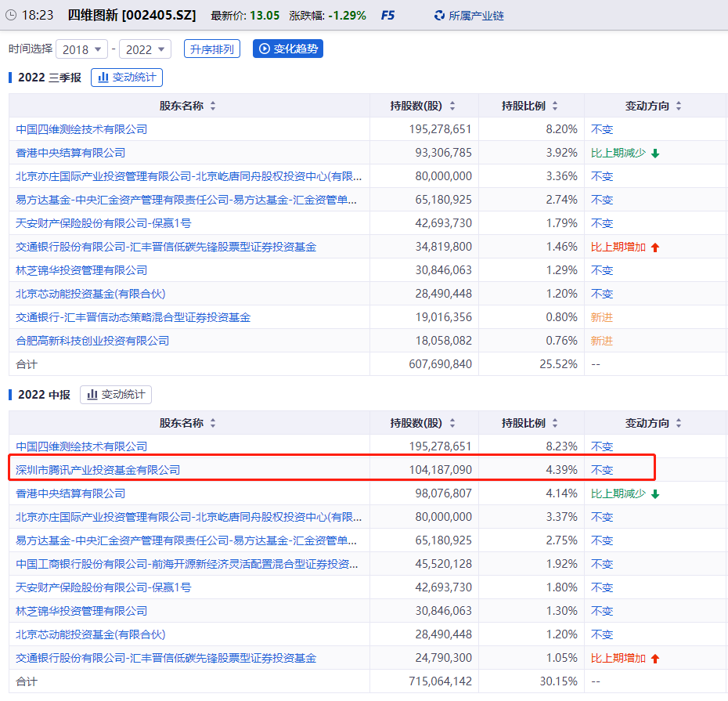Click the F5 refresh label
728x701 pixels.
[387, 15]
